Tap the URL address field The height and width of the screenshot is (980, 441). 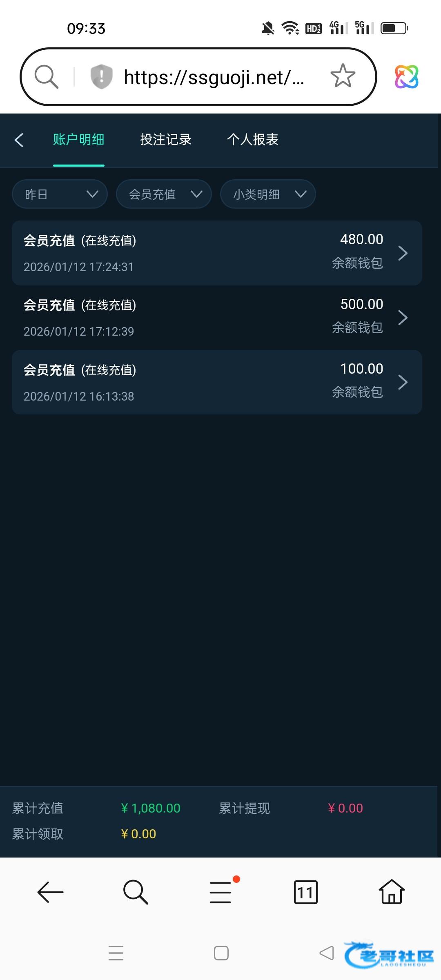click(x=214, y=77)
